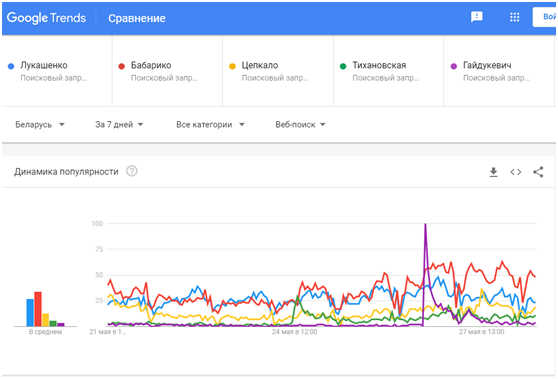Click the purple dot beside Гайдукевич

(454, 66)
